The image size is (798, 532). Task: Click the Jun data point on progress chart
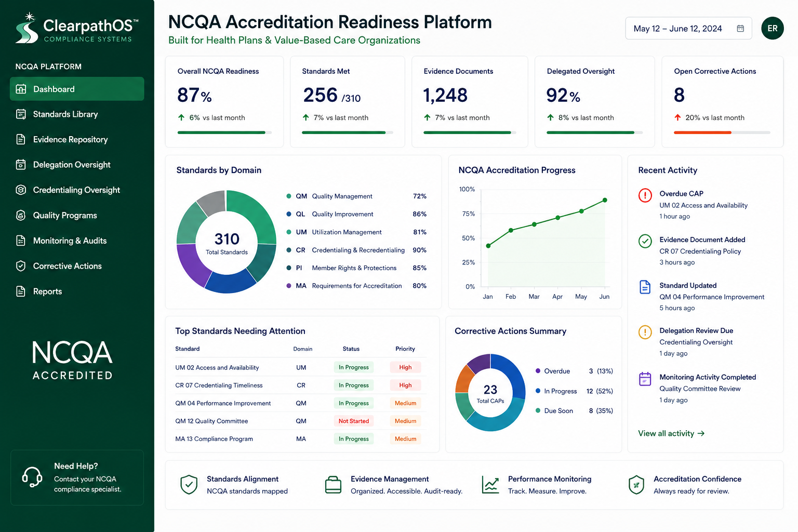click(x=605, y=200)
